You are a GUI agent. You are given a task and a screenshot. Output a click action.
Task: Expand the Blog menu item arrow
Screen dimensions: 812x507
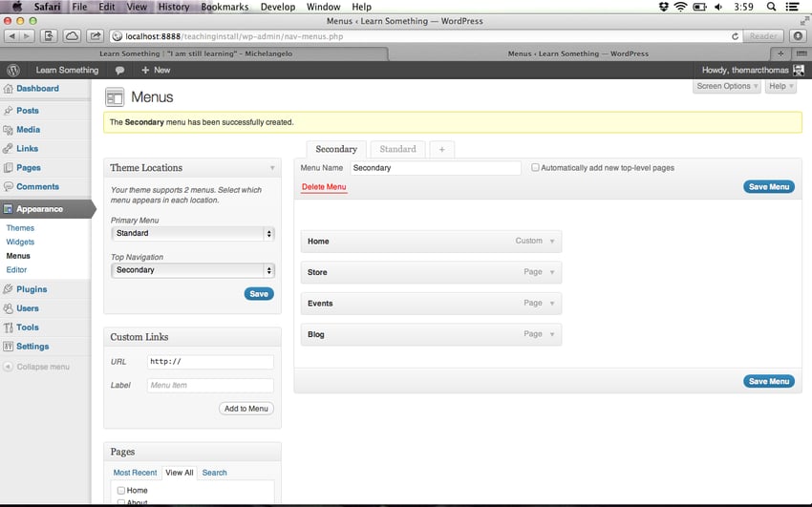coord(552,334)
